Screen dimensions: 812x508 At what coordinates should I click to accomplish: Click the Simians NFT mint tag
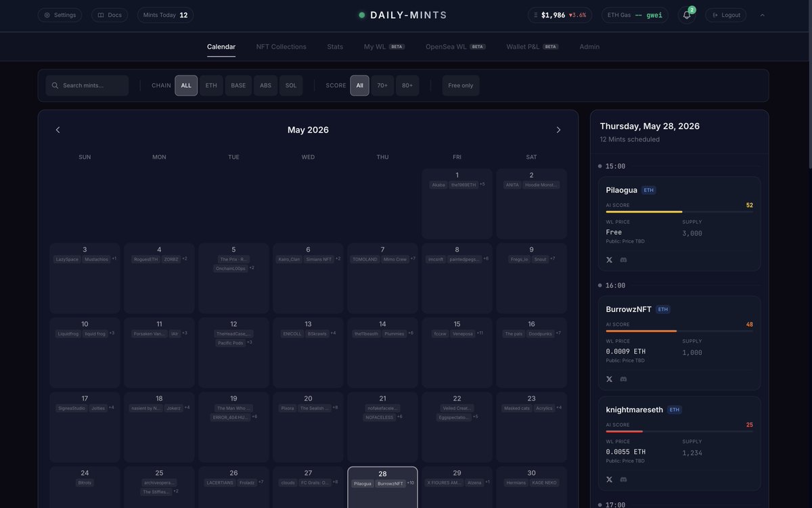[319, 259]
